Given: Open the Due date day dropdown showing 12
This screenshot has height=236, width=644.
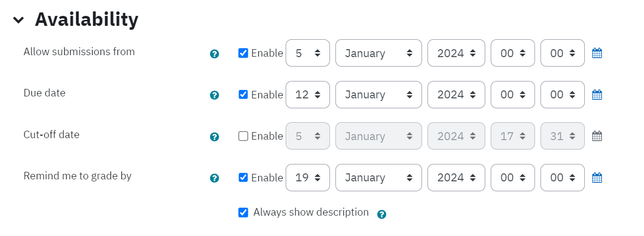Looking at the screenshot, I should pyautogui.click(x=308, y=94).
